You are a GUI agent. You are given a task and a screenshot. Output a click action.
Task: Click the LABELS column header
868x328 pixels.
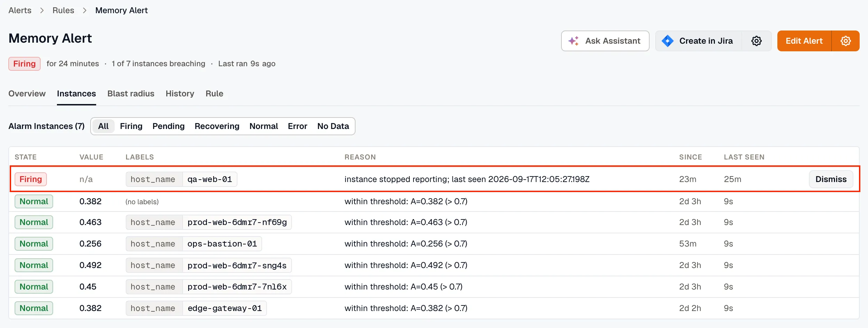[x=140, y=157]
